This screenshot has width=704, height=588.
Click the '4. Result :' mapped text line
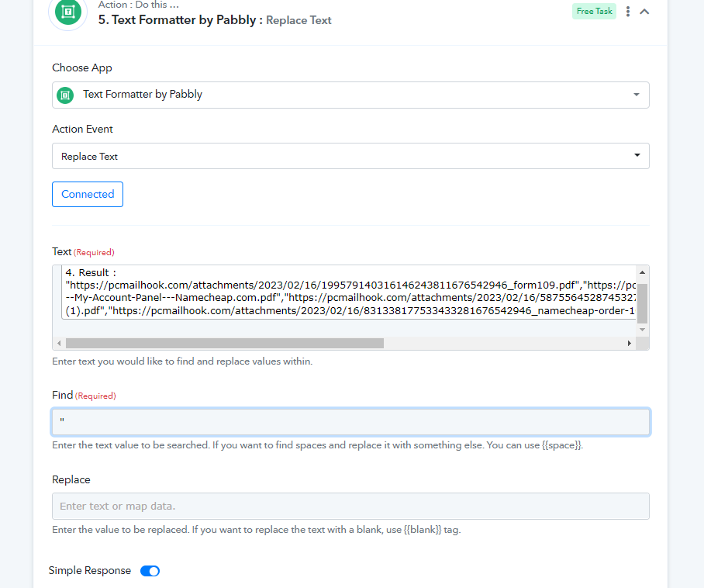coord(91,272)
